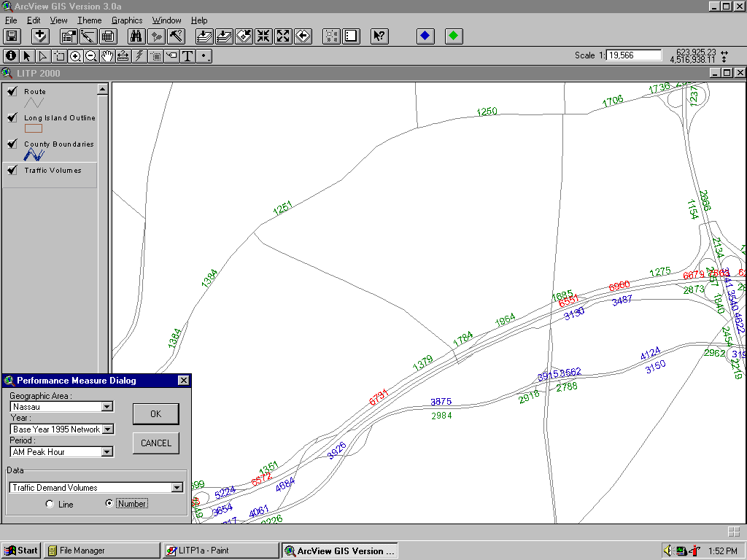The image size is (747, 560).
Task: Click the Save project icon
Action: click(x=12, y=36)
